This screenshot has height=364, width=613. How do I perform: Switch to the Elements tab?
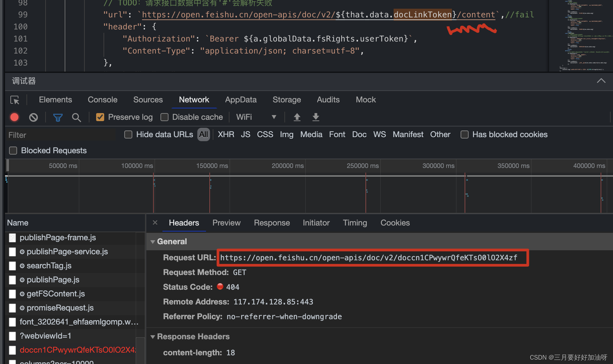click(55, 100)
